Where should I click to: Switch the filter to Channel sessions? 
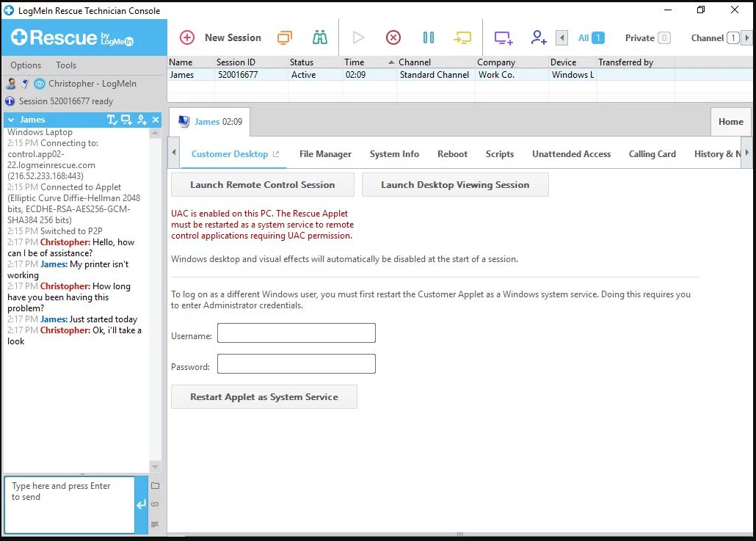click(x=708, y=37)
